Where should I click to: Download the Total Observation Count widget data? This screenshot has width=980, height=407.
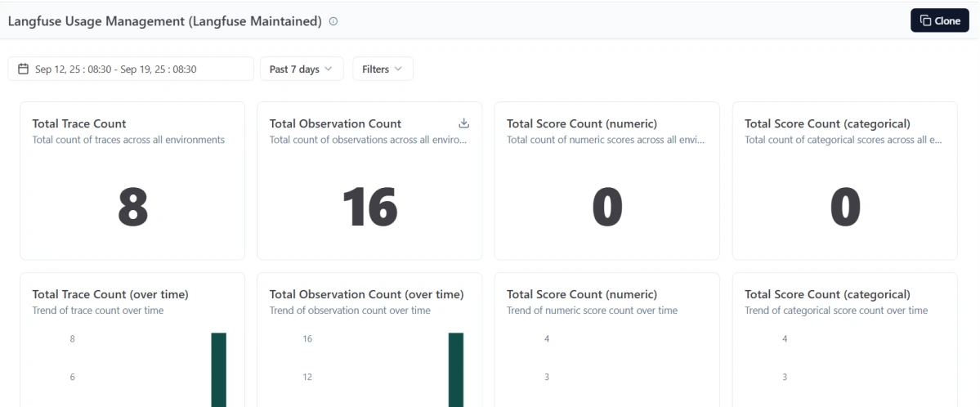point(463,123)
